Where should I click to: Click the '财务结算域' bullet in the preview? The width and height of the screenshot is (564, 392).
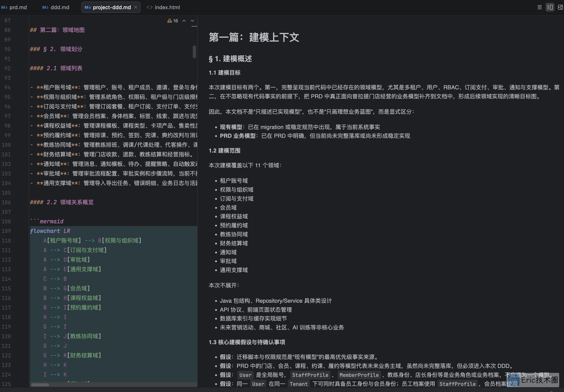pyautogui.click(x=234, y=243)
